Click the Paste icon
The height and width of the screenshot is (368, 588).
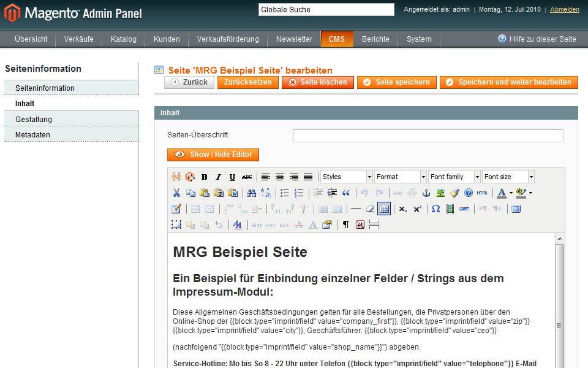[x=205, y=193]
